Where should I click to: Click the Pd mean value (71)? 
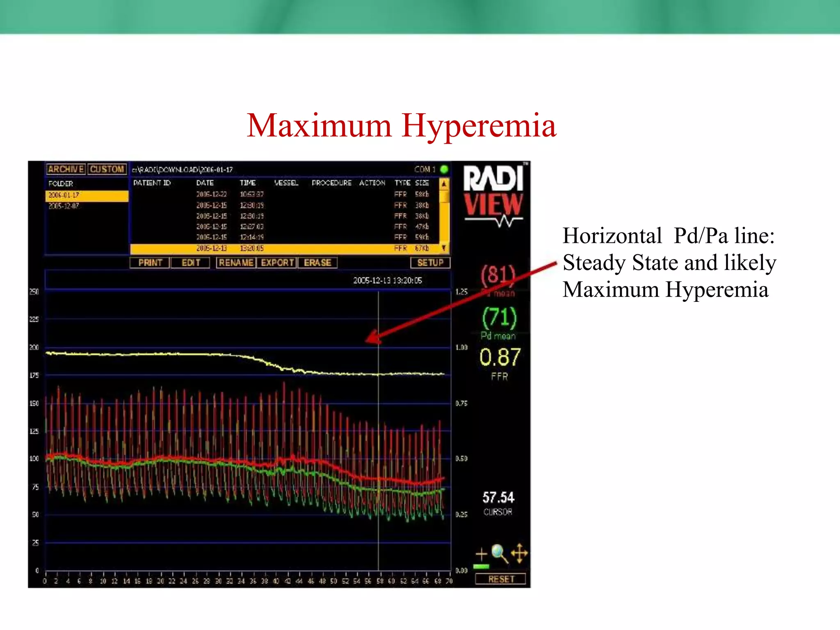(x=500, y=317)
